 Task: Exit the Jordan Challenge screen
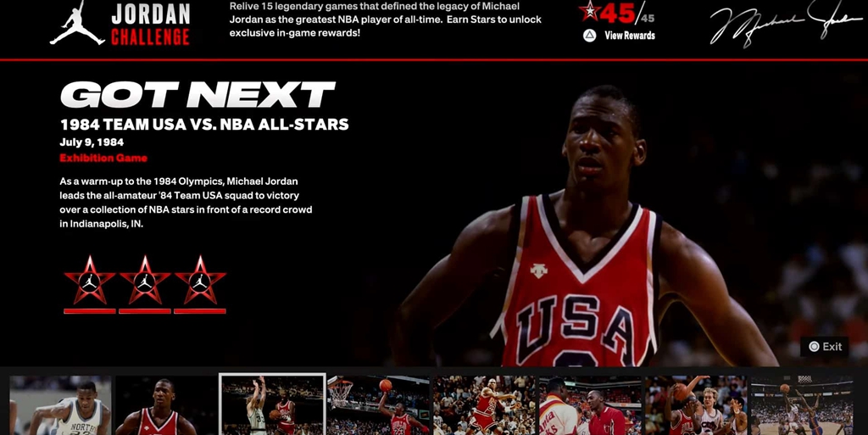click(x=826, y=347)
